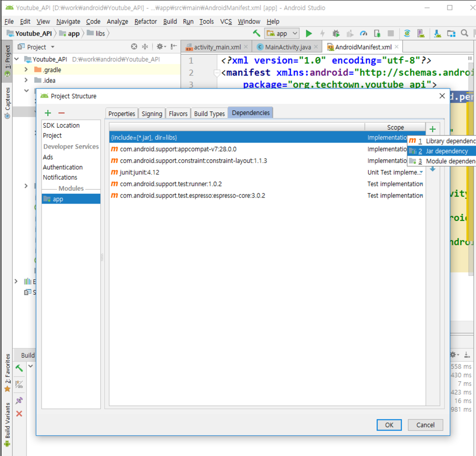476x456 pixels.
Task: Open the AVD Manager icon
Action: [x=421, y=34]
